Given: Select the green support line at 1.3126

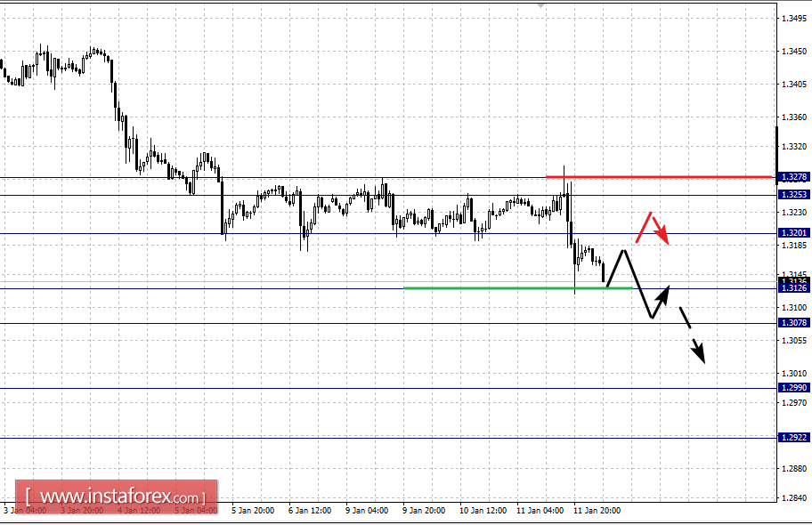Looking at the screenshot, I should [x=518, y=288].
